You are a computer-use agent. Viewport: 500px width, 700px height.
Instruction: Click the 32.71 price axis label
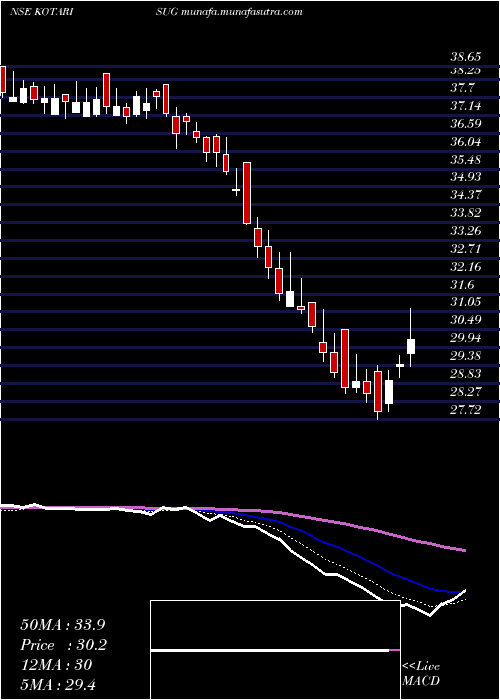[467, 249]
